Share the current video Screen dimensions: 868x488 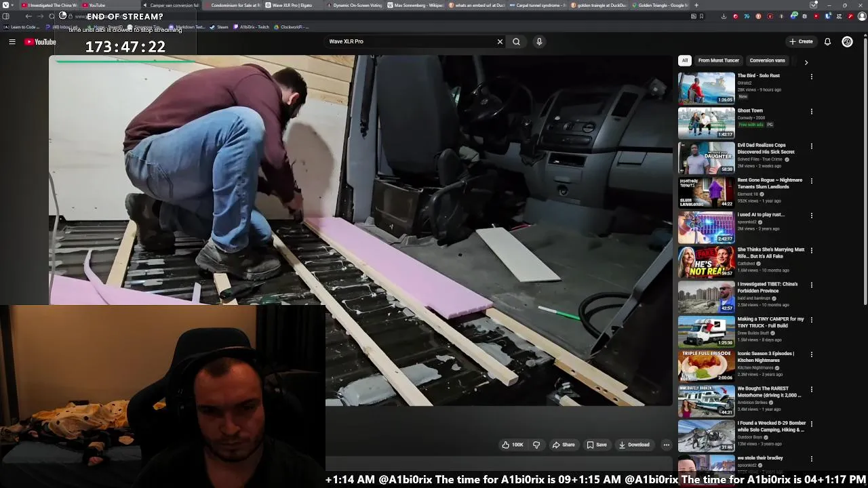click(564, 445)
